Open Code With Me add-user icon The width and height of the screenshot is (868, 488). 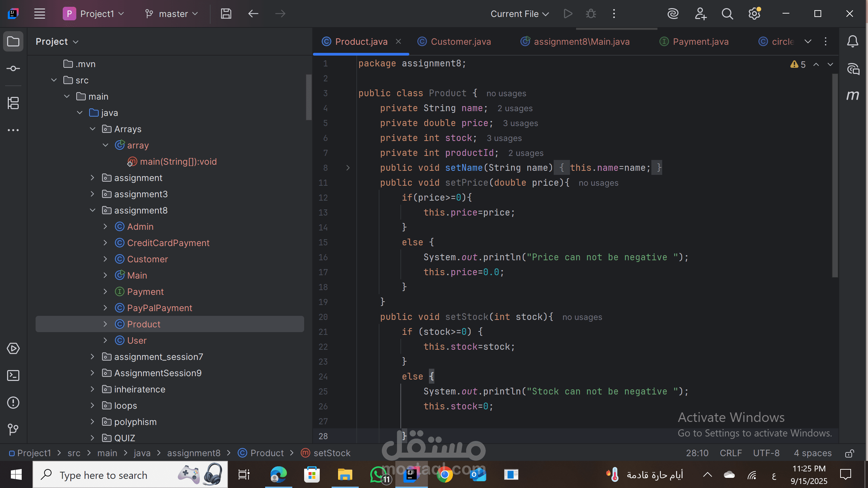pos(700,14)
